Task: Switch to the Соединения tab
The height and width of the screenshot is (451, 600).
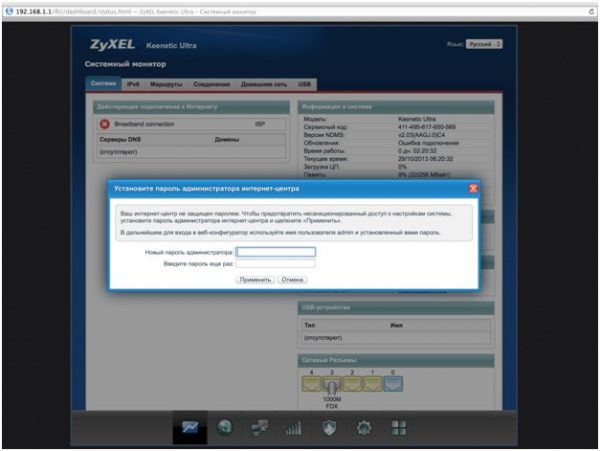Action: 212,84
